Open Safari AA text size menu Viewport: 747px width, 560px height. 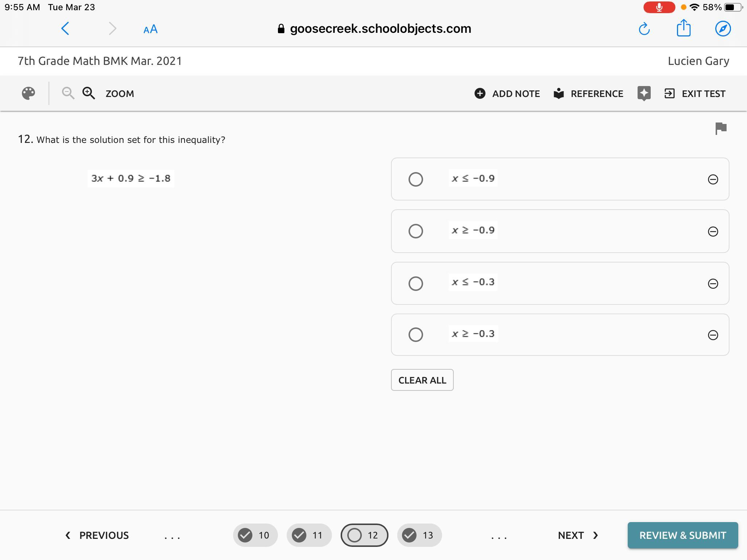pos(150,29)
